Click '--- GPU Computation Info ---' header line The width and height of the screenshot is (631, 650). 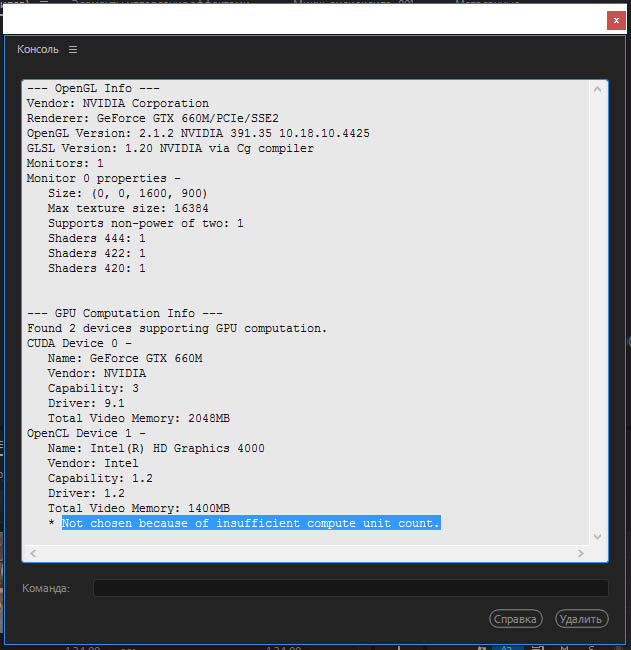click(125, 313)
